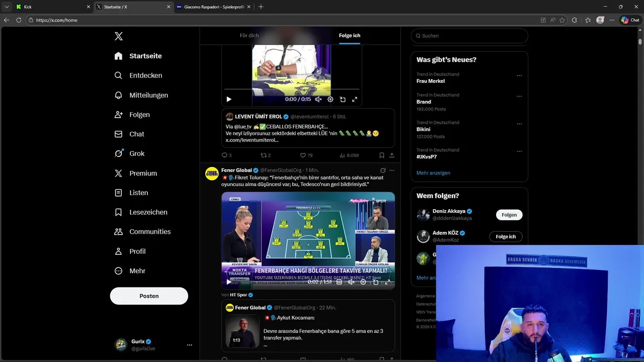
Task: Unmute the 1:51 video
Action: pos(351,282)
